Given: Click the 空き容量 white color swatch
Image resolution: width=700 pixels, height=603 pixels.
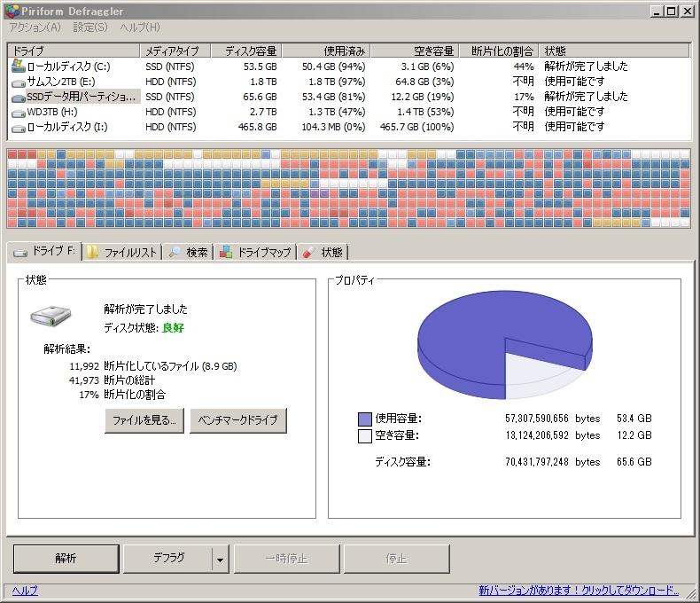Looking at the screenshot, I should tap(365, 436).
